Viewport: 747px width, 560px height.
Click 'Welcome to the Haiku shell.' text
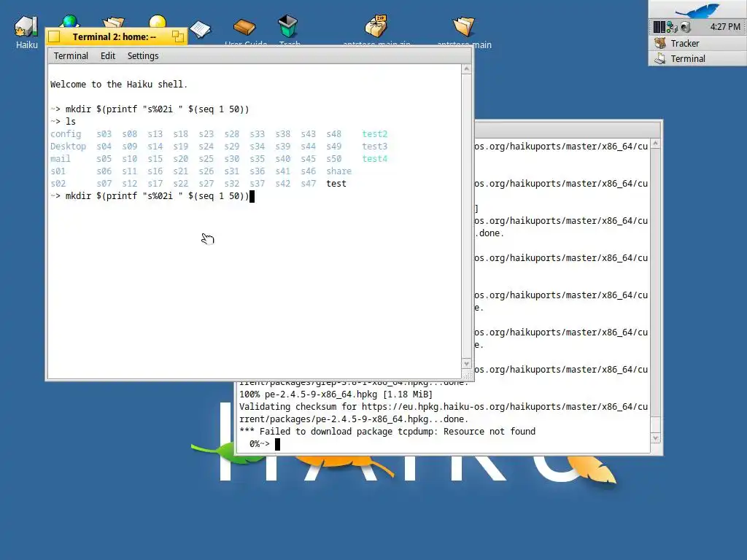point(119,85)
